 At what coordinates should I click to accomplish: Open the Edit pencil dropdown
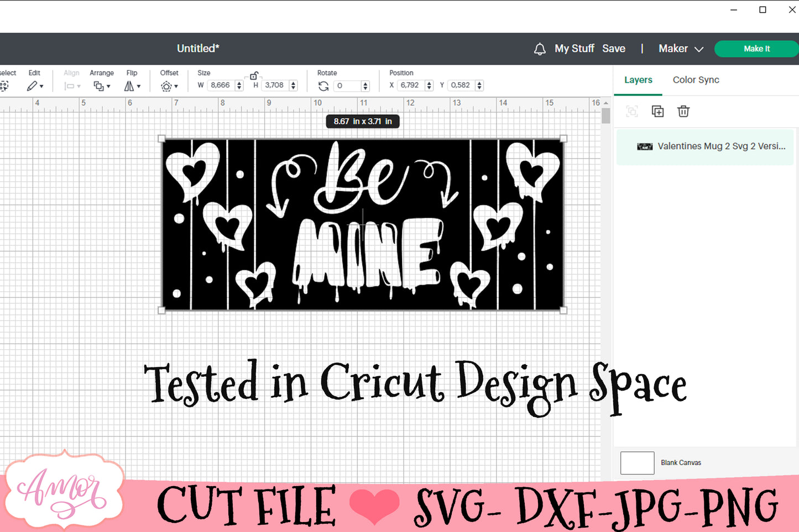click(35, 86)
